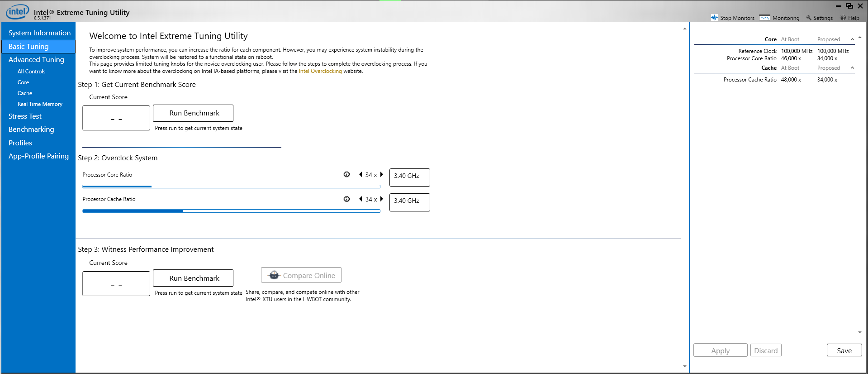Click the Cache section header in summary panel
Viewport: 868px width, 374px height.
click(769, 68)
